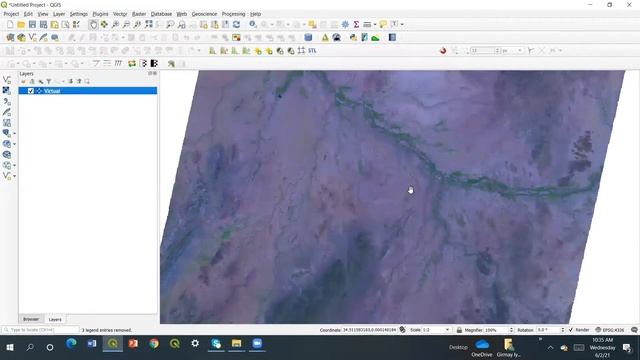640x360 pixels.
Task: Click the New GeoPackage Layer icon
Action: point(21,38)
